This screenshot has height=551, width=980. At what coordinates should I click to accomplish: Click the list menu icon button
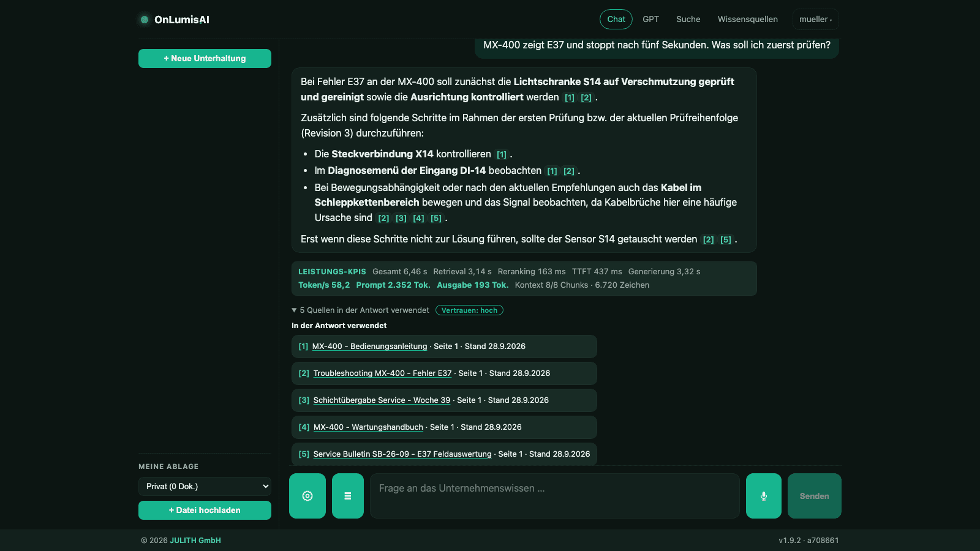coord(348,496)
